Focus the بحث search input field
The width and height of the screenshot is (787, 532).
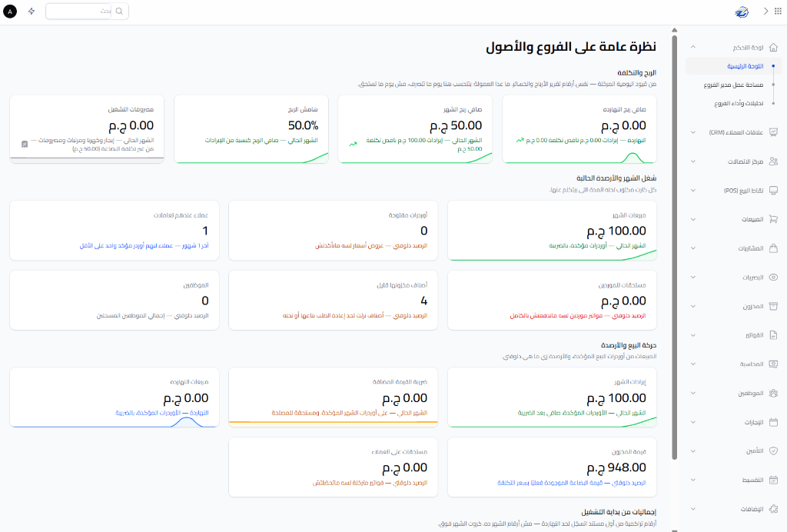point(79,11)
